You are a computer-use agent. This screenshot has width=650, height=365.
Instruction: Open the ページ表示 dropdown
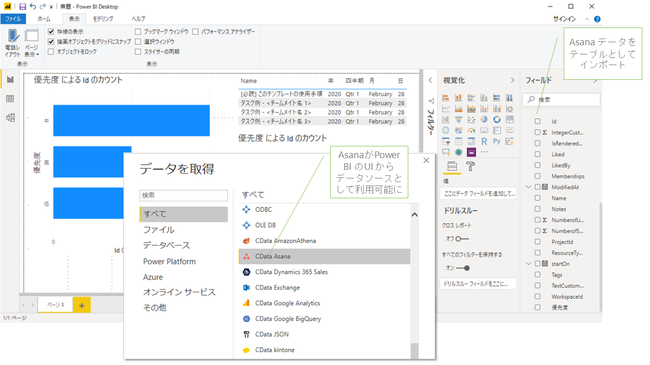click(32, 43)
